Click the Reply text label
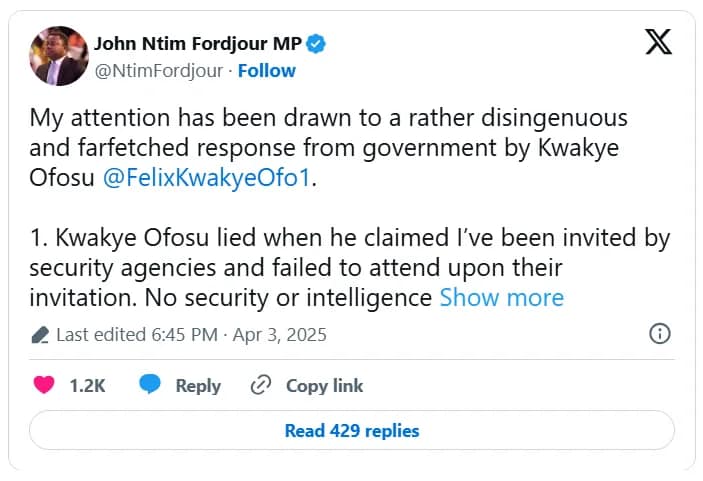 198,385
